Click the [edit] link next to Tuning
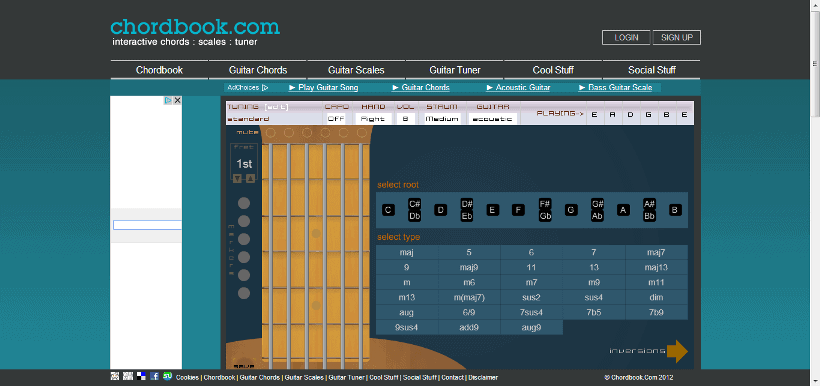This screenshot has width=820, height=386. click(x=277, y=107)
